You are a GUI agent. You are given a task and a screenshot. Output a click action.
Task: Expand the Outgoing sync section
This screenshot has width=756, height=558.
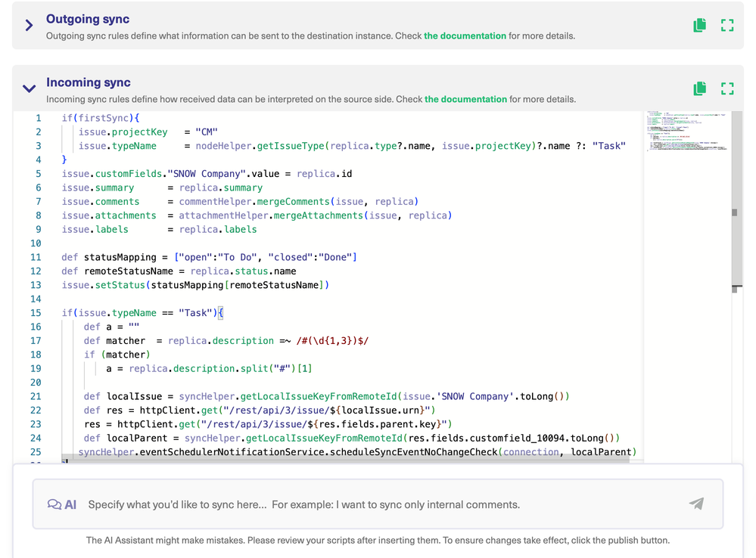29,25
